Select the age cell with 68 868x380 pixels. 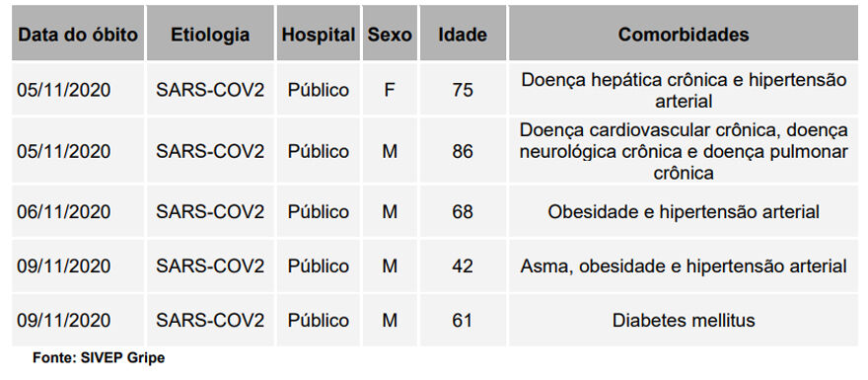[463, 211]
